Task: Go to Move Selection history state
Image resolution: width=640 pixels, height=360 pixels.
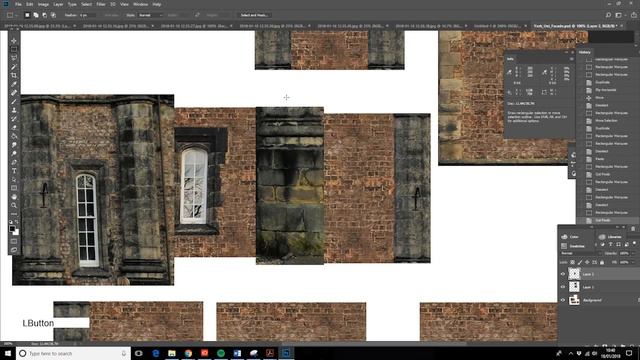Action: [x=606, y=120]
